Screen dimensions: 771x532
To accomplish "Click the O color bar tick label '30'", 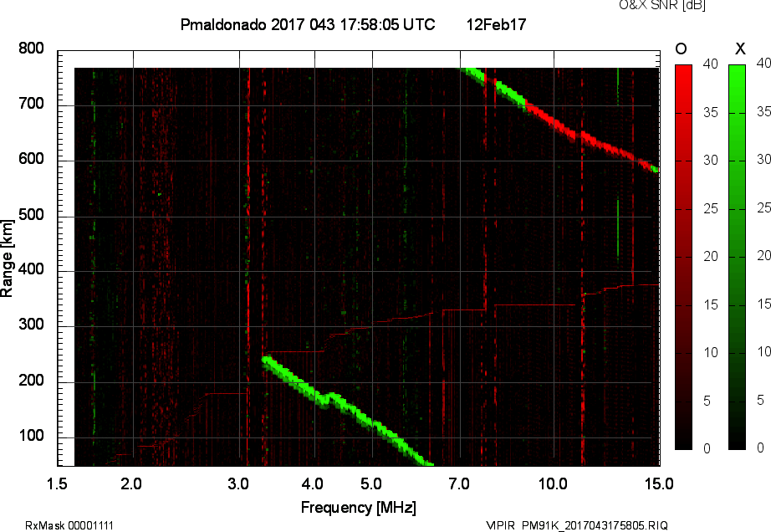I will [710, 161].
